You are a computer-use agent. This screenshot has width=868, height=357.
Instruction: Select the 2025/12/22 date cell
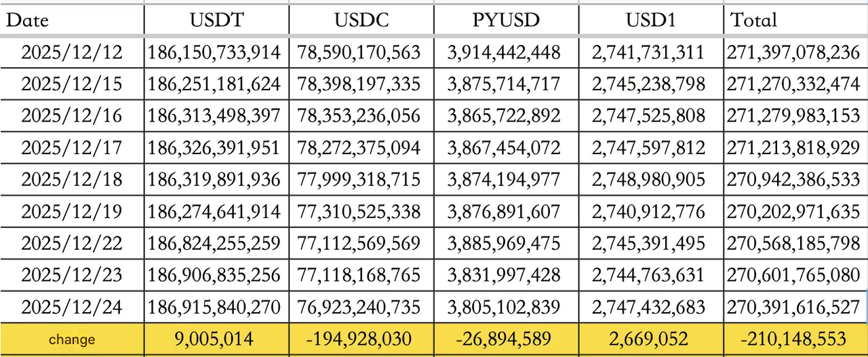72,243
